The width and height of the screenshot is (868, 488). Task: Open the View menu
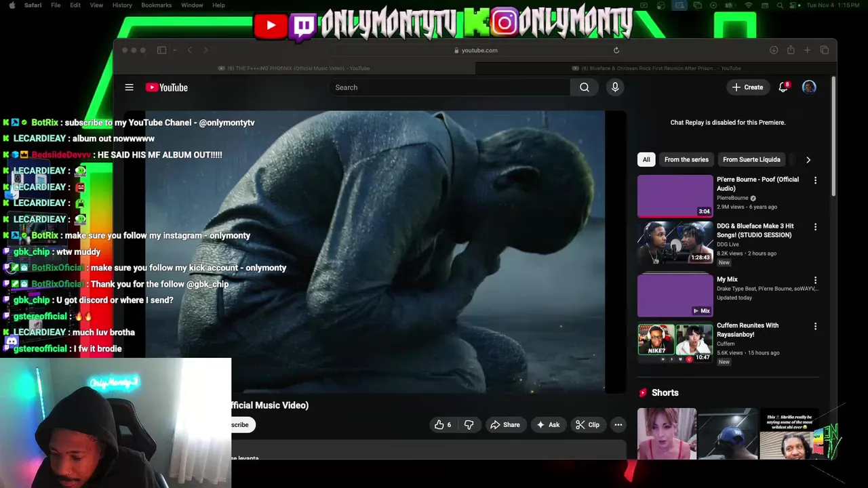(96, 5)
